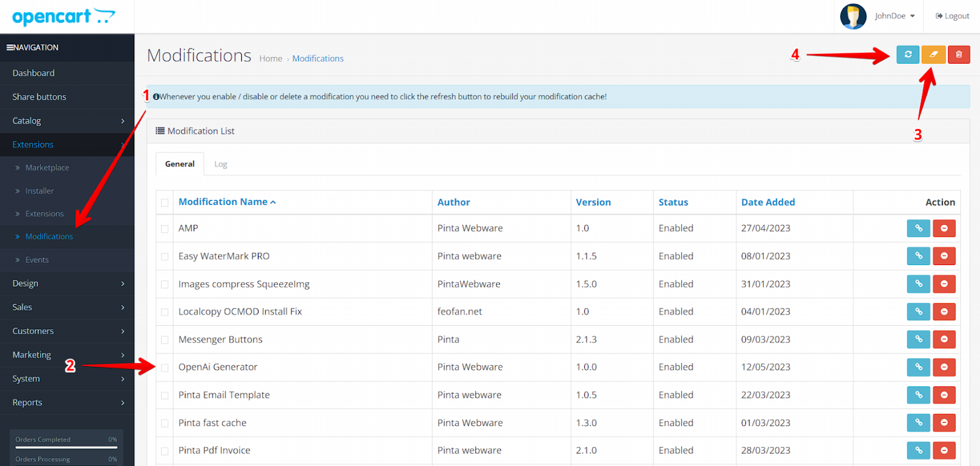Click the Orders Completed progress bar
The height and width of the screenshot is (466, 980).
[x=66, y=447]
